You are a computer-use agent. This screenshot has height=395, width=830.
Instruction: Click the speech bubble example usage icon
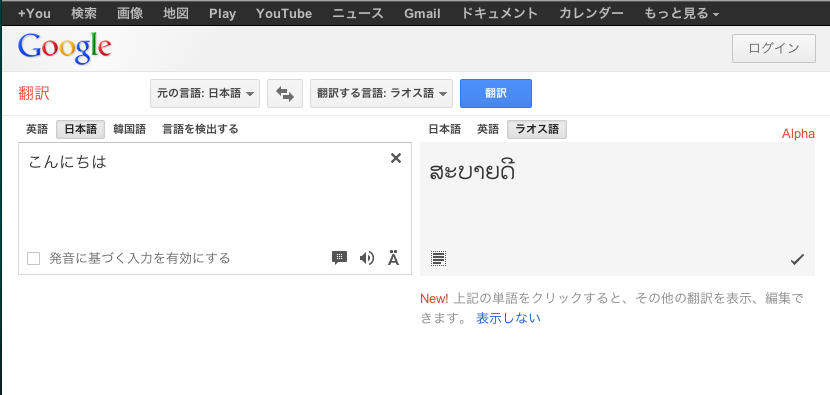coord(339,258)
